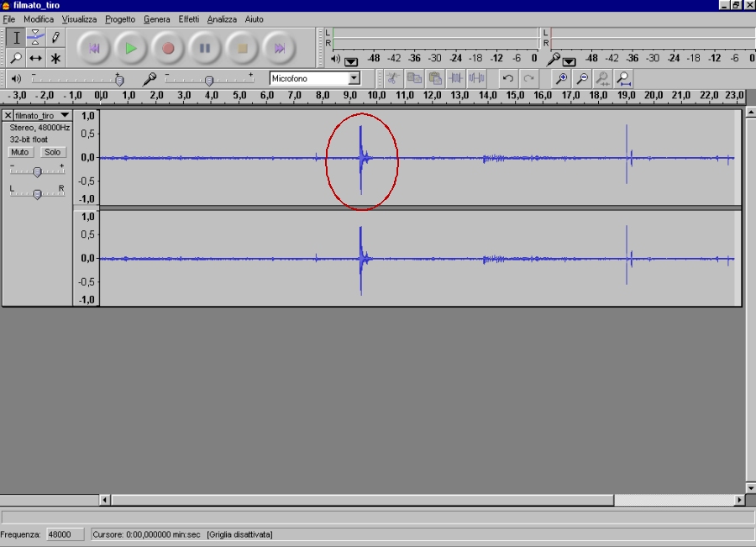Click the horizontal scrollbar left arrow

pyautogui.click(x=105, y=500)
